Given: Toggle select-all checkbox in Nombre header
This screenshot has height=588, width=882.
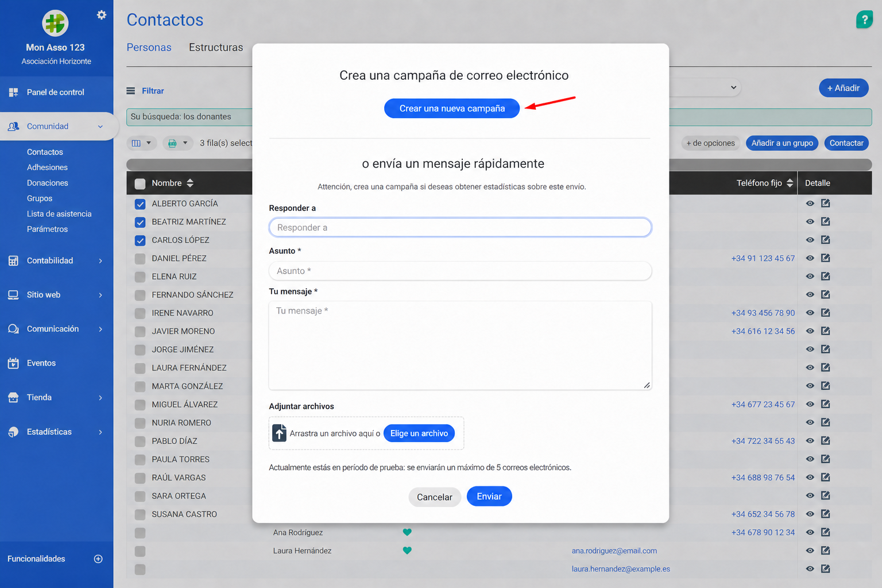Looking at the screenshot, I should coord(140,184).
